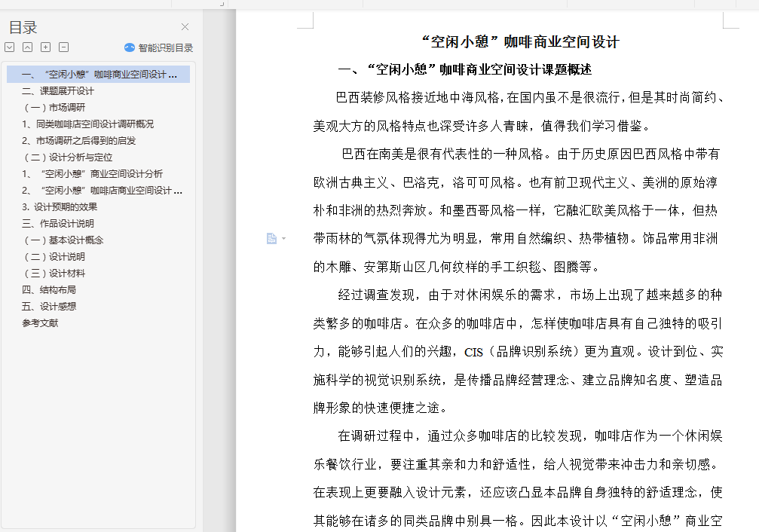Close the 目录 navigation panel

point(185,26)
